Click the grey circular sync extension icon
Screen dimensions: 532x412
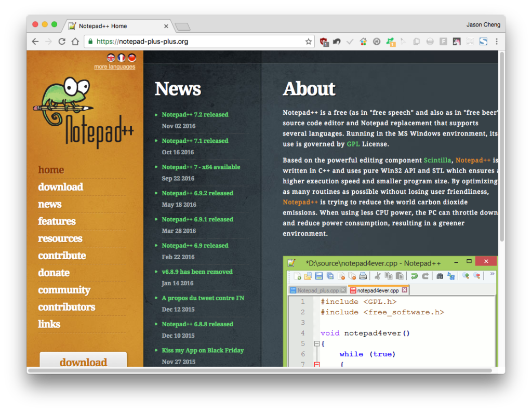click(x=377, y=42)
